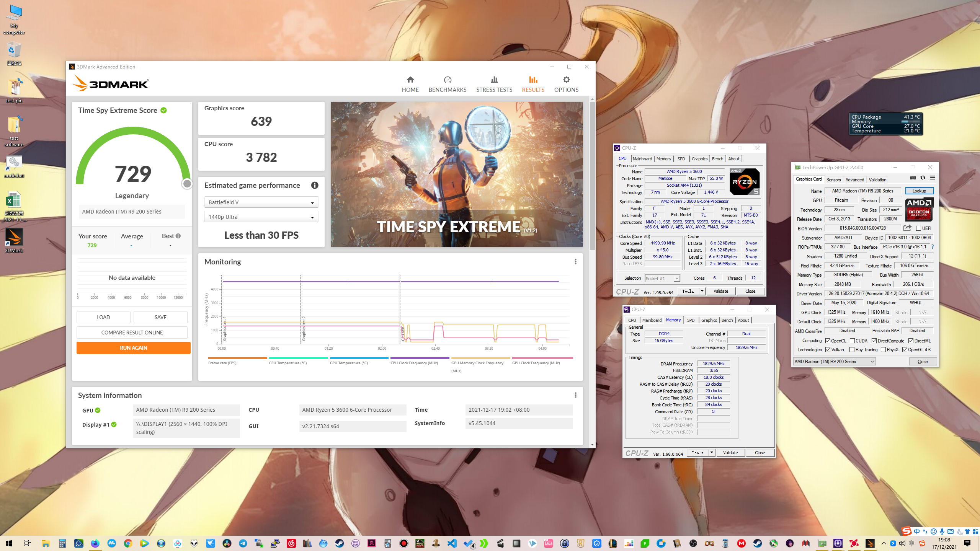Go to STRESS TESTS in 3DMark
Viewport: 980px width, 551px height.
(x=494, y=84)
